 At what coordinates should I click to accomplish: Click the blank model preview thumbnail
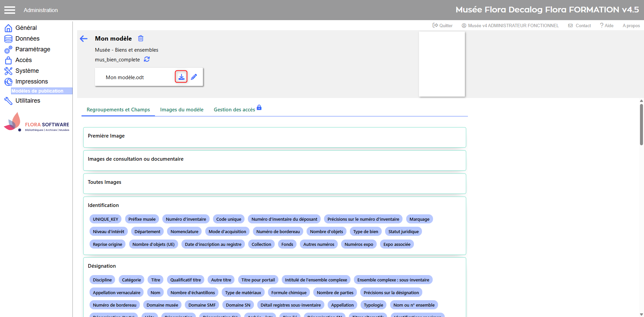pyautogui.click(x=442, y=64)
